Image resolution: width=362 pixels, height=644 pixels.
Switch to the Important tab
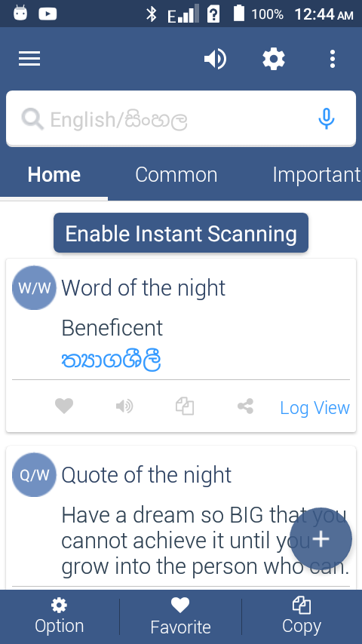317,175
